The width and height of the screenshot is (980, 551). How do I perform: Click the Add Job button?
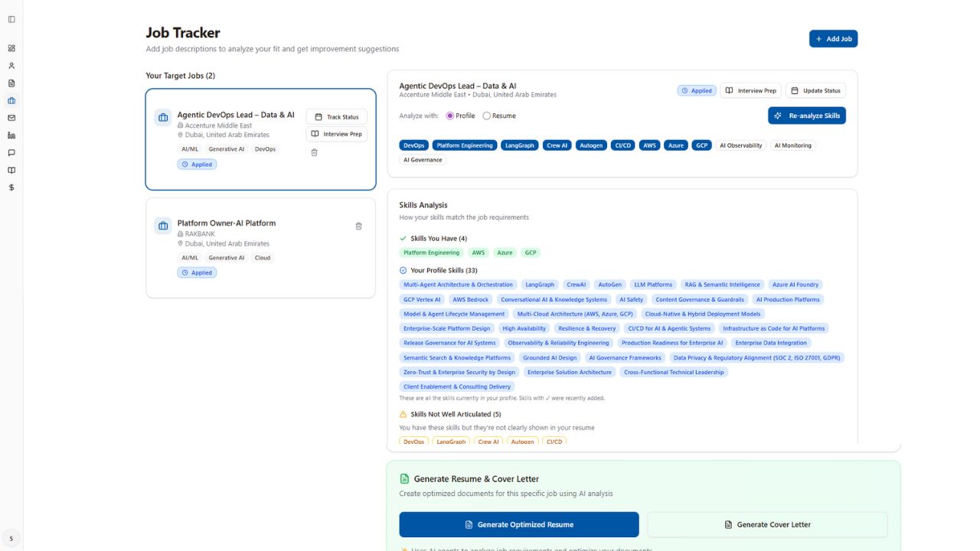pos(833,39)
